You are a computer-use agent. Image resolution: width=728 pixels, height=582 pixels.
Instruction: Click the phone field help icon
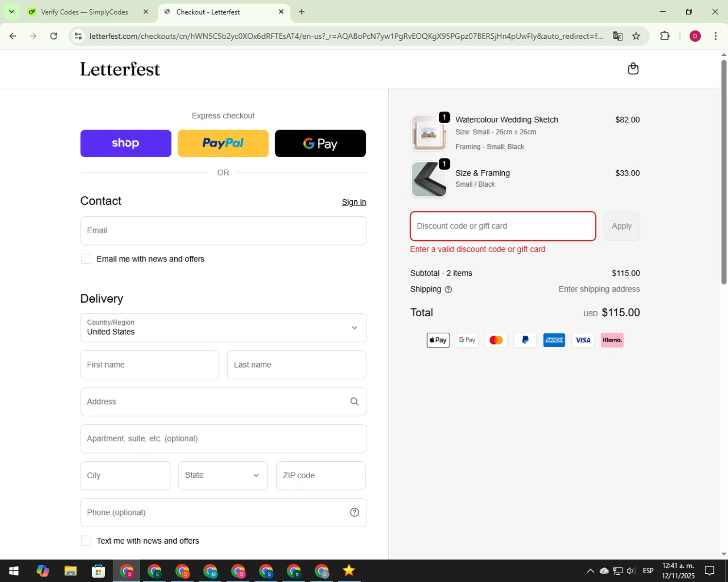[354, 513]
